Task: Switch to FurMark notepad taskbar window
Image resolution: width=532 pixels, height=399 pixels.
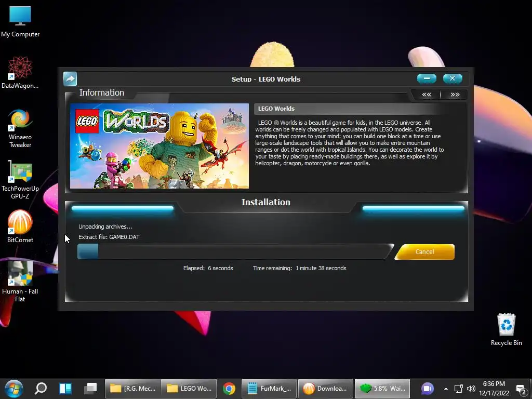Action: coord(269,389)
